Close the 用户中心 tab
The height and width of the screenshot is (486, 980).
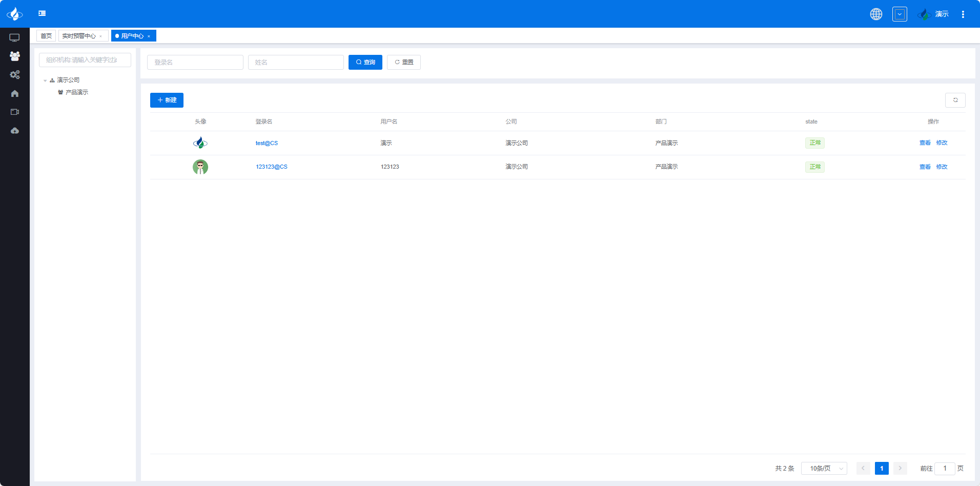(149, 36)
